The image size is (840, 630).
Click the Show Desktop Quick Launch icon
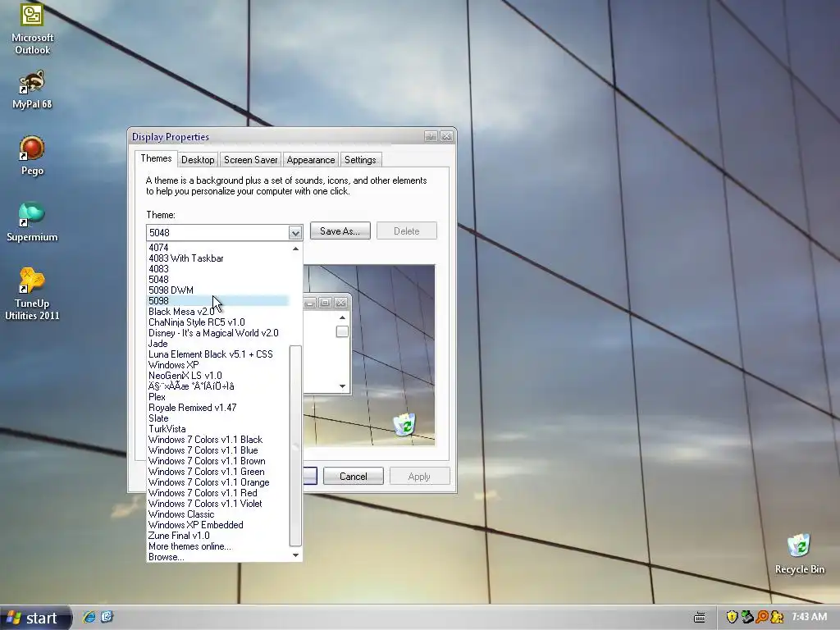(x=107, y=617)
